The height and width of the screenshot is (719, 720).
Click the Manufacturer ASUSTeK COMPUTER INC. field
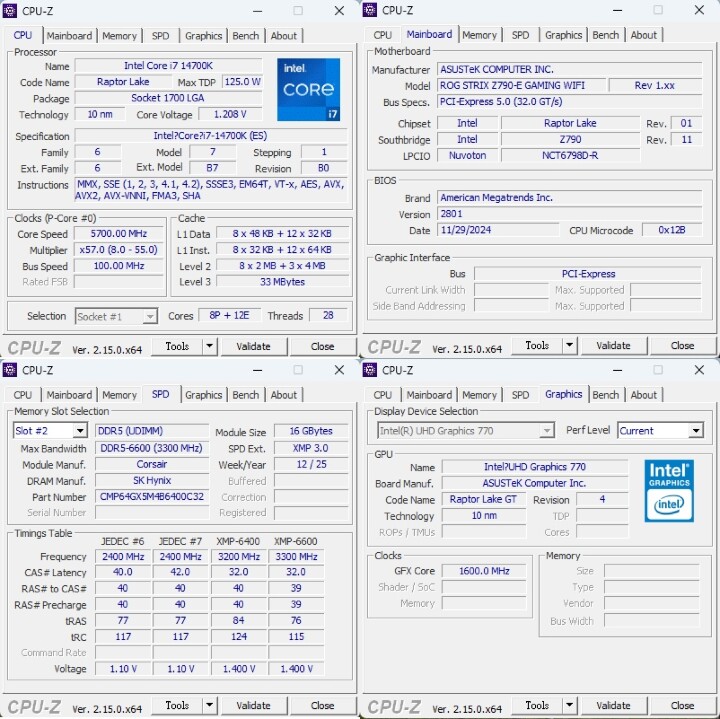(x=569, y=69)
